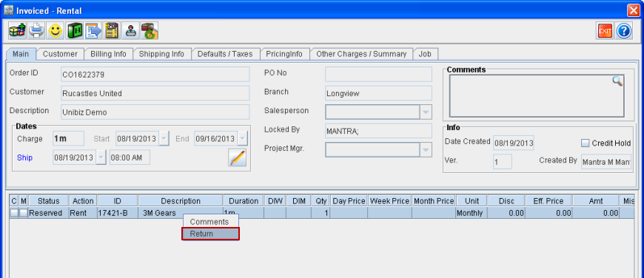644x278 pixels.
Task: Click the document with blue arrow icon
Action: point(93,31)
